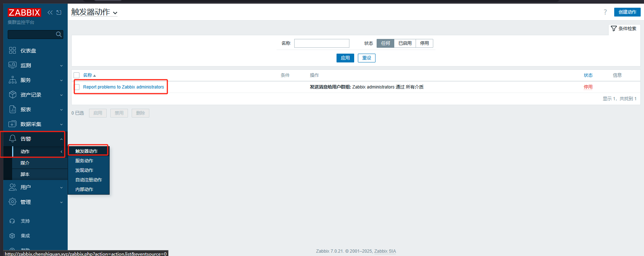The width and height of the screenshot is (644, 256).
Task: Click the 禁用 bulk action button
Action: [119, 113]
